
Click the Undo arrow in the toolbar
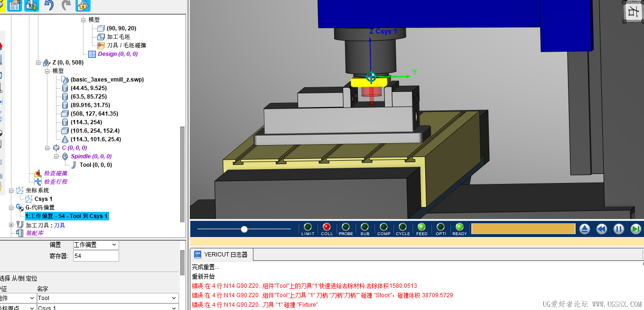tap(48, 5)
